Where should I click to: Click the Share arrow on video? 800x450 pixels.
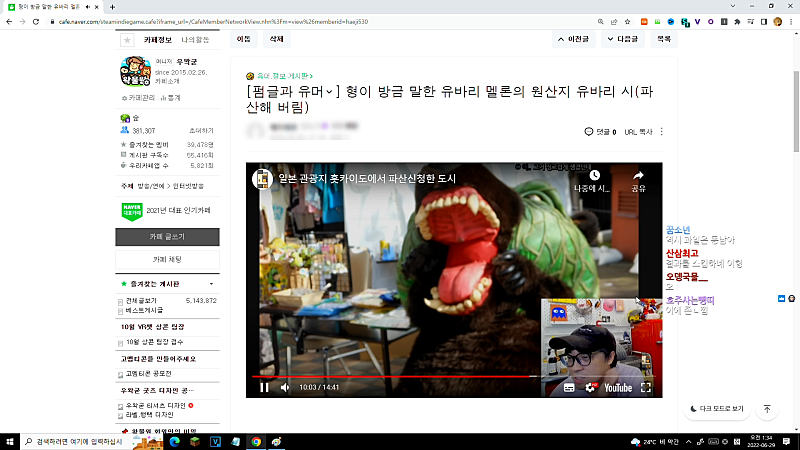coord(638,181)
